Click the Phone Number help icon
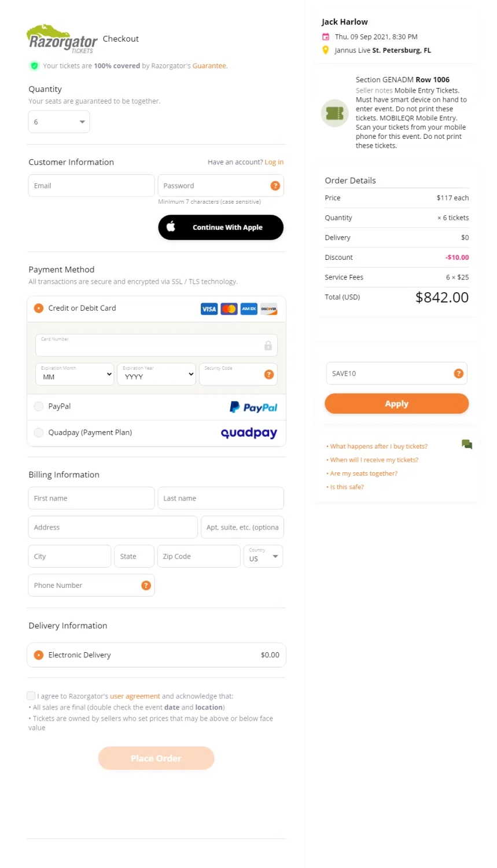The width and height of the screenshot is (497, 868). tap(146, 585)
